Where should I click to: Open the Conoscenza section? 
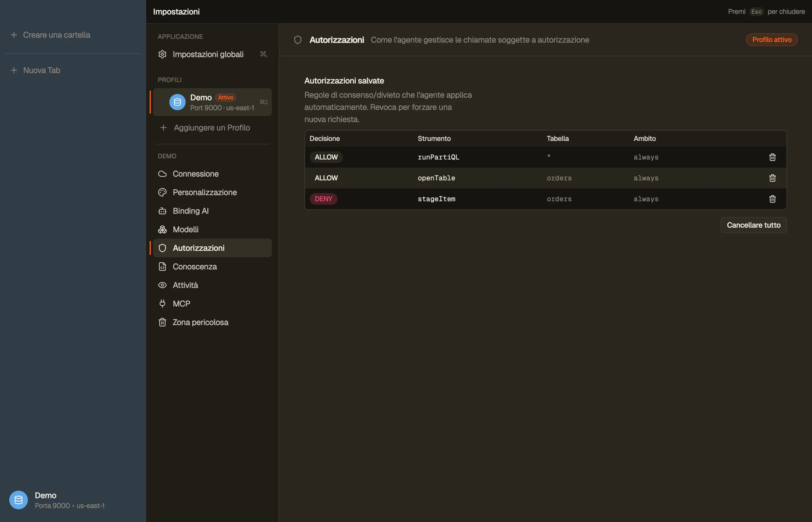coord(212,267)
